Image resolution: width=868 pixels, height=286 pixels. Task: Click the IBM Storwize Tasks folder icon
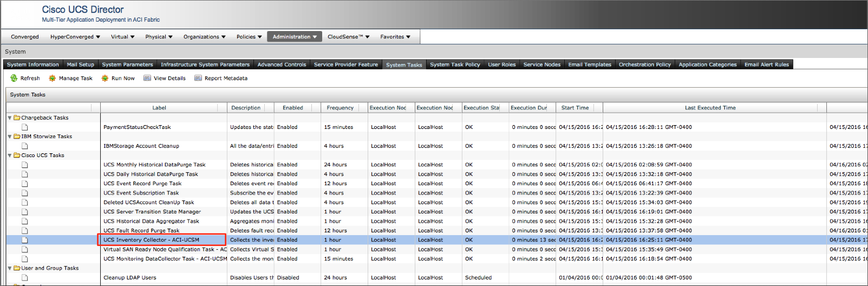pyautogui.click(x=17, y=136)
